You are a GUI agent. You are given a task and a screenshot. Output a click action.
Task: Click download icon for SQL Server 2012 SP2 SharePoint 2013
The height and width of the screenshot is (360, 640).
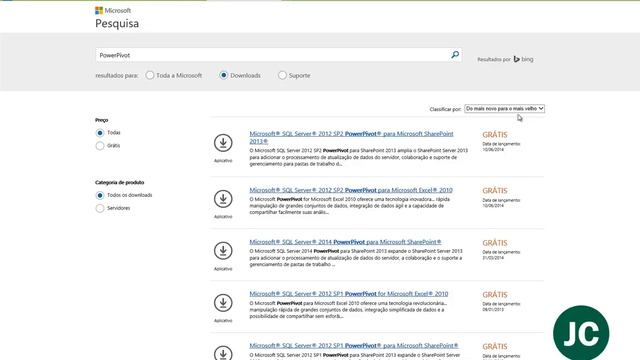tap(223, 143)
